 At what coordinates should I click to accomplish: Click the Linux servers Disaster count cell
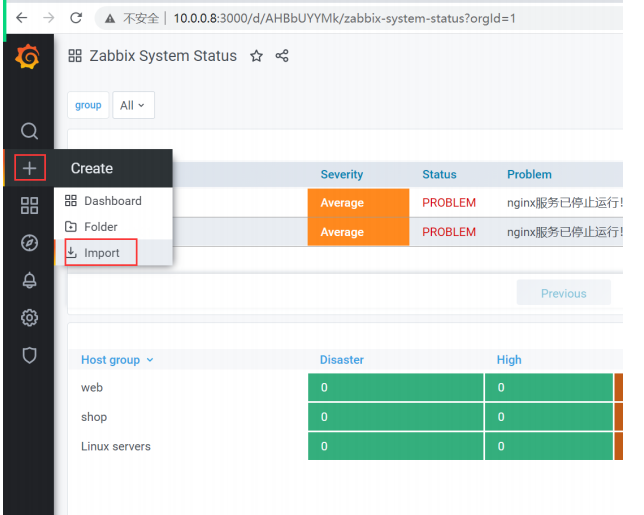pos(396,446)
